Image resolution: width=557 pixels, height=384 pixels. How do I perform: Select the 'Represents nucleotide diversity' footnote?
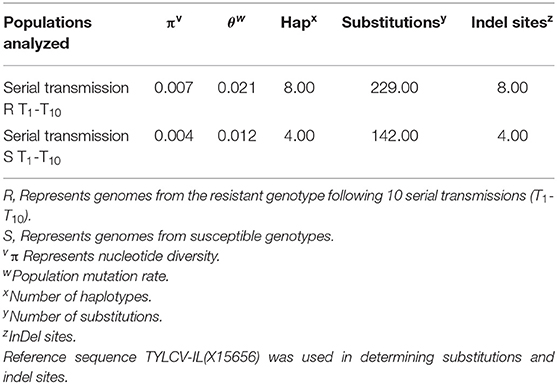click(x=112, y=256)
